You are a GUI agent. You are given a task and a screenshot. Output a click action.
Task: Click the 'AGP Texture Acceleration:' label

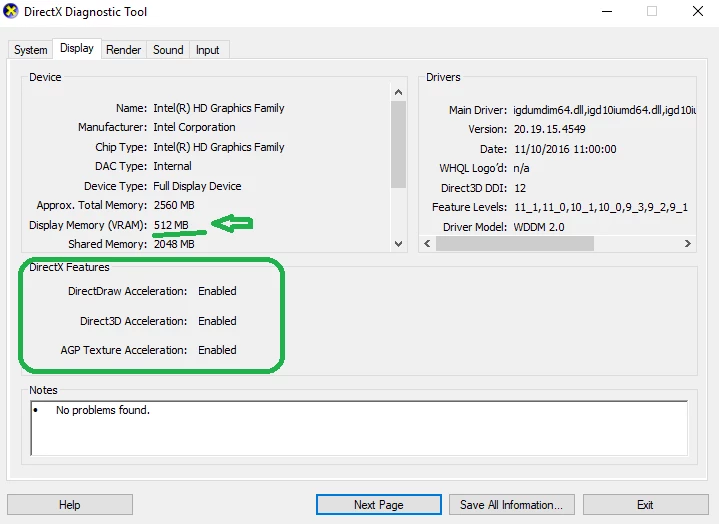(x=124, y=350)
